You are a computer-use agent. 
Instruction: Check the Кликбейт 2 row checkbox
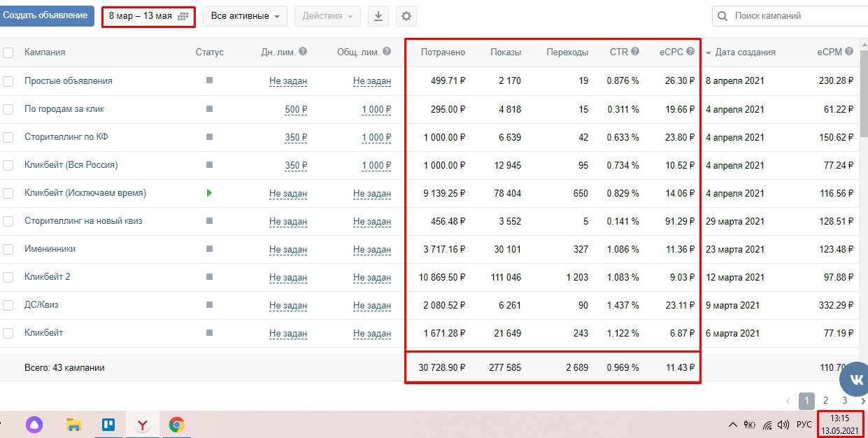tap(8, 277)
